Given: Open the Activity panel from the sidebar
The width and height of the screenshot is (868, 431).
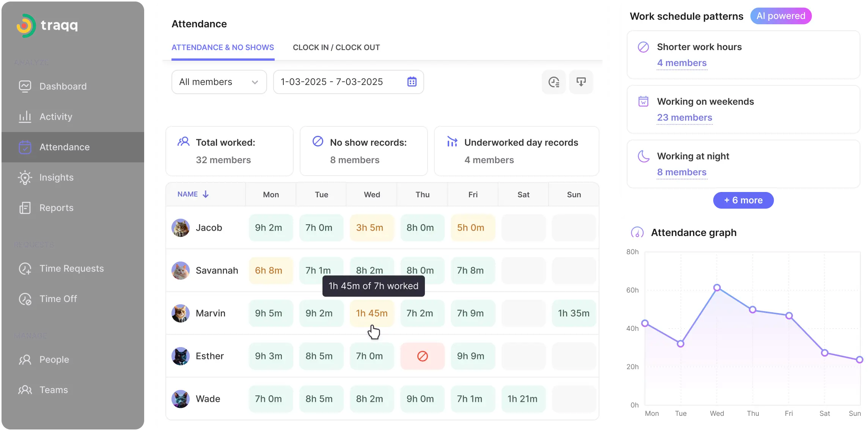Looking at the screenshot, I should [x=55, y=116].
